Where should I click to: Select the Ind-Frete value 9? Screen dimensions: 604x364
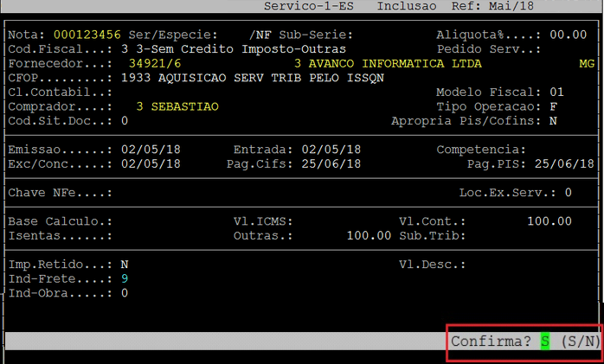(x=125, y=278)
